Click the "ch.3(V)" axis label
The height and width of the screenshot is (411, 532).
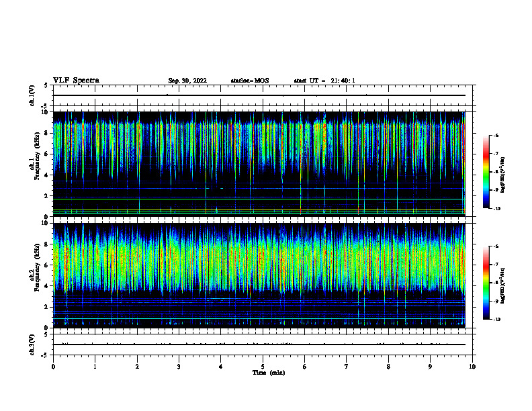click(x=32, y=345)
